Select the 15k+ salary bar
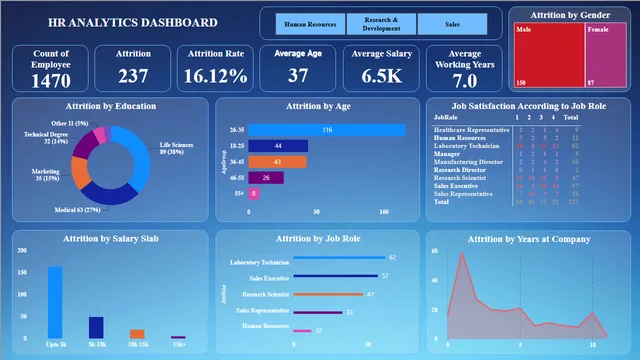The width and height of the screenshot is (640, 360). 178,337
